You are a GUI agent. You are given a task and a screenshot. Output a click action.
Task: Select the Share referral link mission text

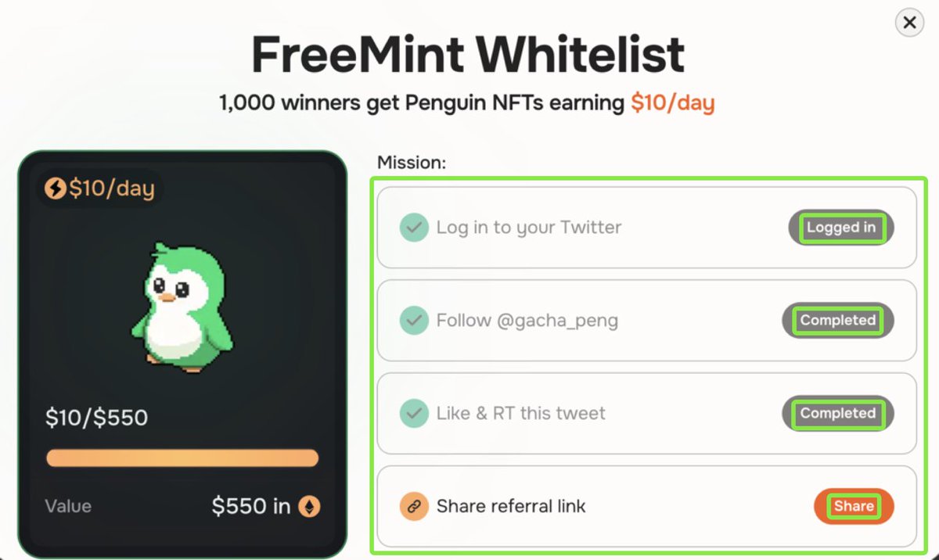pos(511,506)
